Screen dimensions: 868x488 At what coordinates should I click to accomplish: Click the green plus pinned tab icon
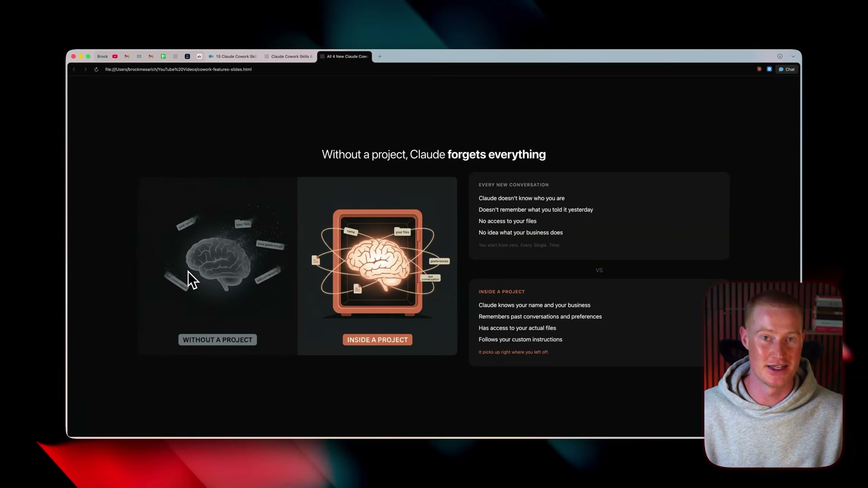point(163,56)
